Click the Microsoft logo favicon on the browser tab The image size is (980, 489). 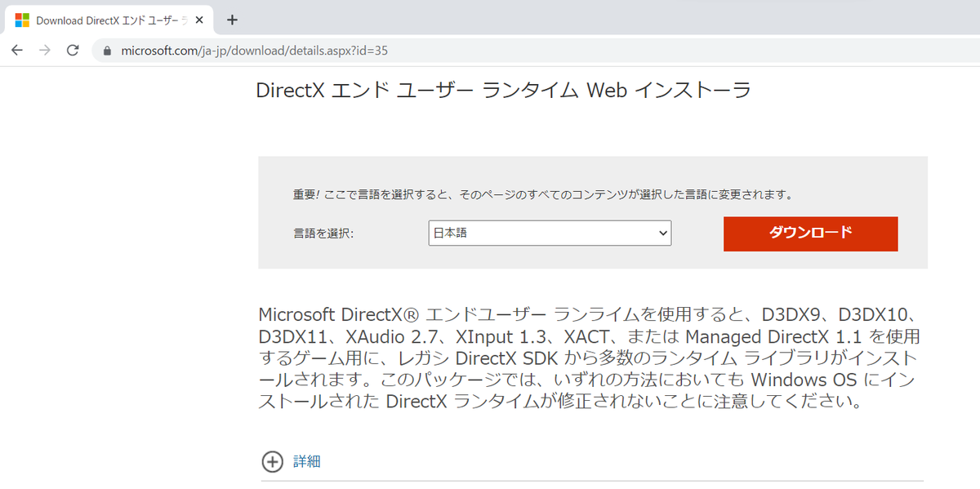coord(20,18)
